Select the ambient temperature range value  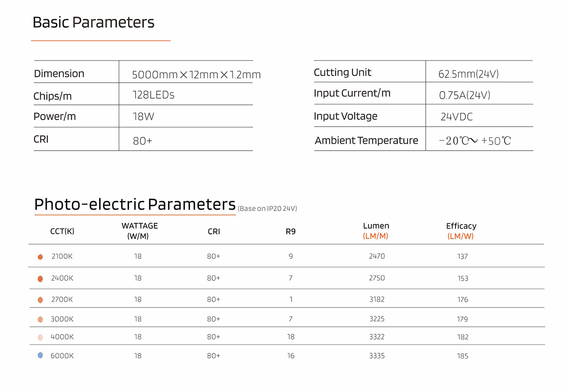coord(474,141)
